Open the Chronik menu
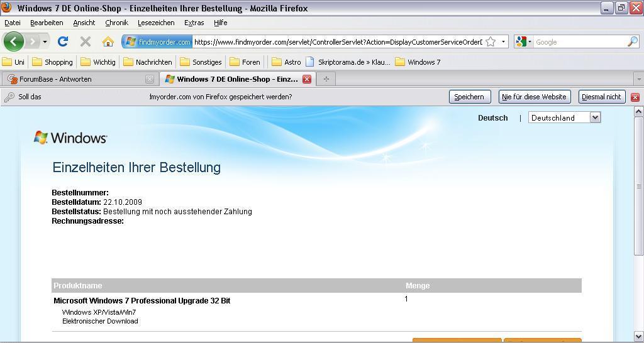The height and width of the screenshot is (343, 644). coord(116,23)
